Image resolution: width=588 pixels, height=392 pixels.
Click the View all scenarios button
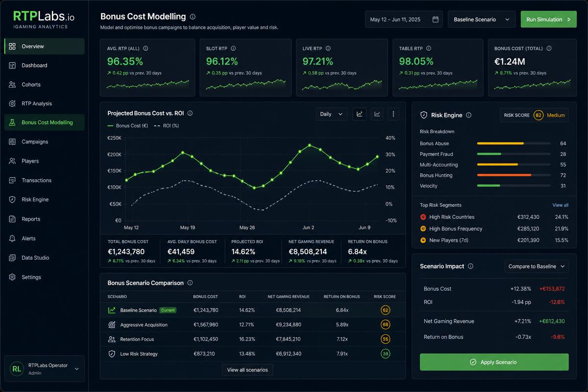coord(247,370)
